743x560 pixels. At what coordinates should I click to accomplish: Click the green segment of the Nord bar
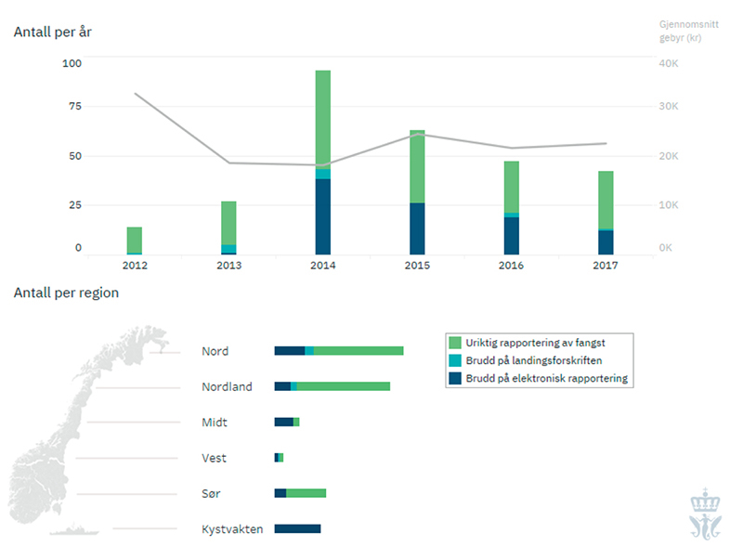pos(358,351)
